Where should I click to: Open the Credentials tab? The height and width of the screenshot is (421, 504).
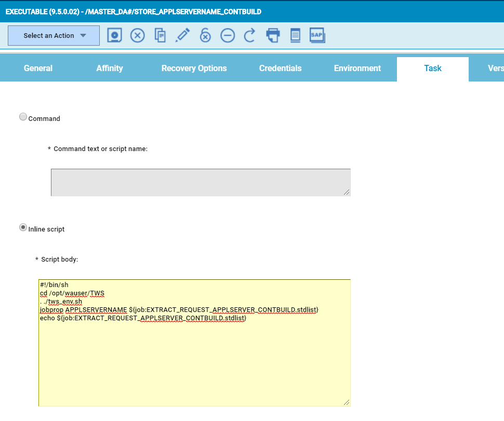[280, 69]
